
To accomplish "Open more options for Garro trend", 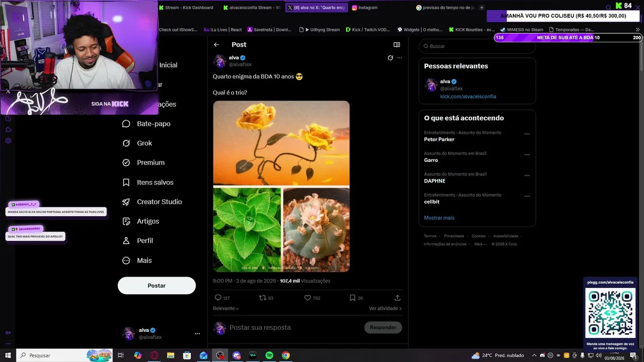I will pos(527,155).
